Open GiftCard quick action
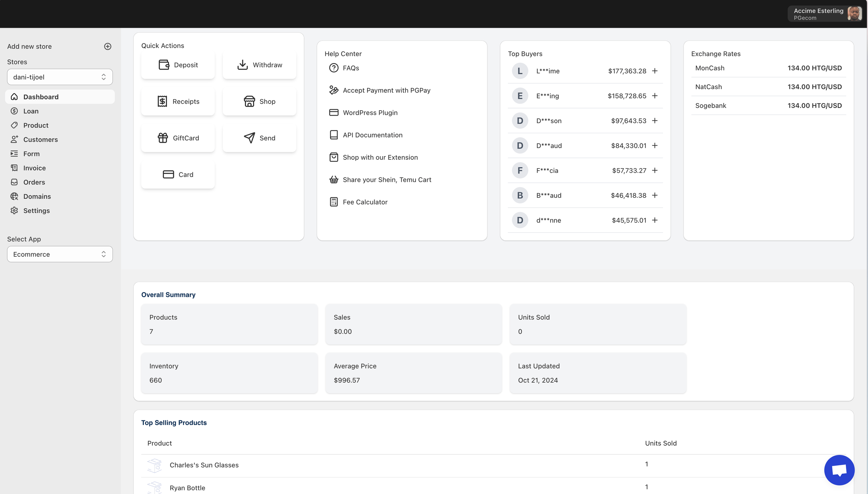The width and height of the screenshot is (868, 494). [x=178, y=138]
